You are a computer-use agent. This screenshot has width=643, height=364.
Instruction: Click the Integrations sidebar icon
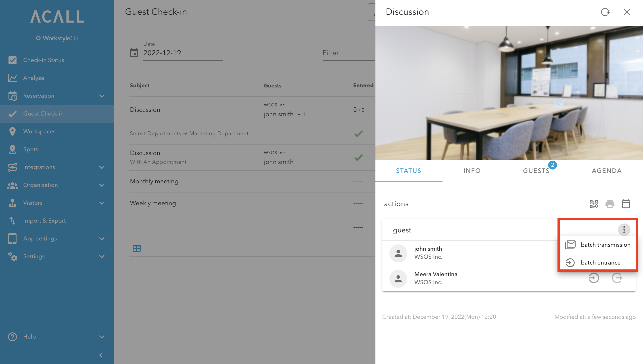click(x=12, y=167)
